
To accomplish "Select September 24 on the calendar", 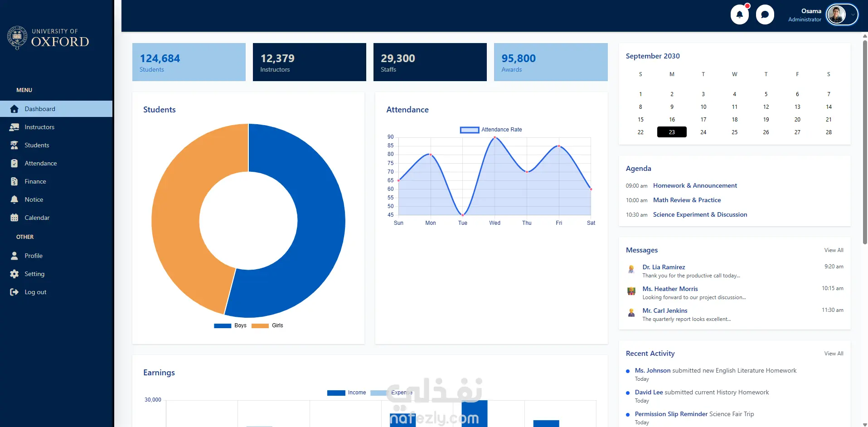I will pyautogui.click(x=703, y=132).
